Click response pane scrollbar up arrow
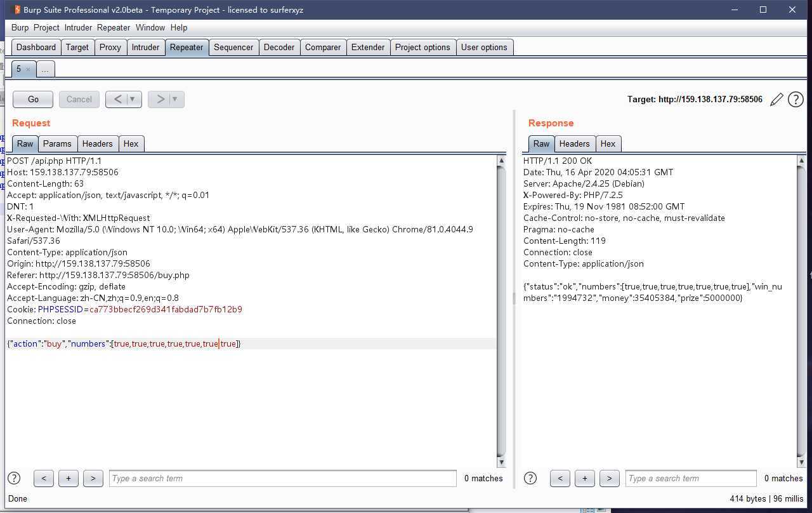Image resolution: width=812 pixels, height=513 pixels. [x=801, y=161]
